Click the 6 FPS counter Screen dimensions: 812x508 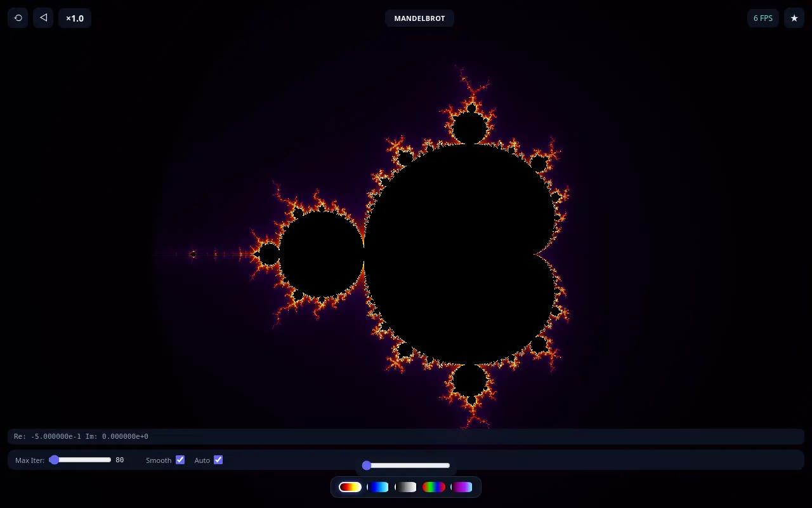click(x=763, y=18)
